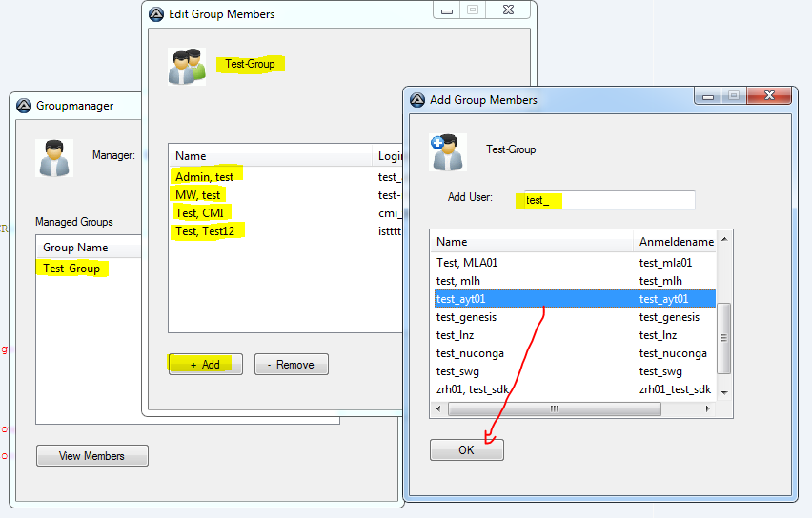Click the + Add button
The height and width of the screenshot is (518, 812).
(205, 365)
